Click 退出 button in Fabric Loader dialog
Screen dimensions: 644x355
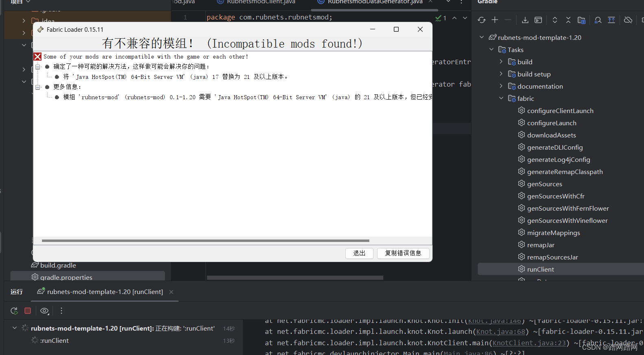359,253
